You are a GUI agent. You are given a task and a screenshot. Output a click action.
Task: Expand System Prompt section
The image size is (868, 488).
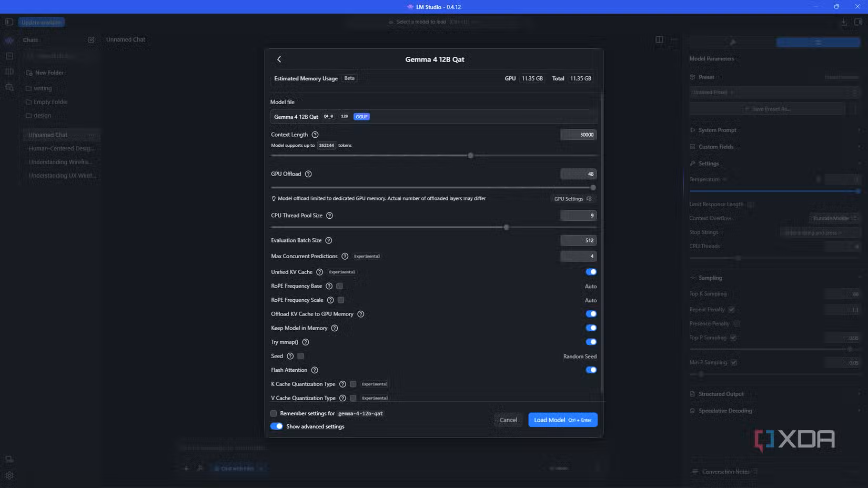(774, 130)
